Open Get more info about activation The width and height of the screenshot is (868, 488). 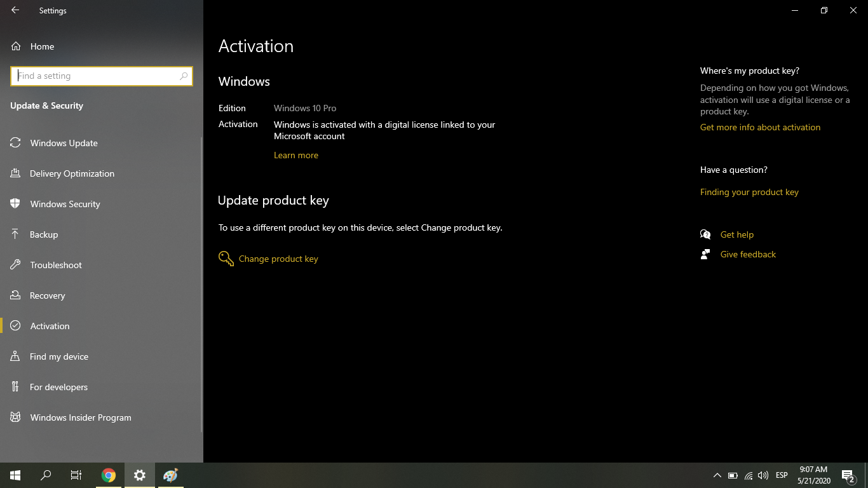[x=760, y=127]
